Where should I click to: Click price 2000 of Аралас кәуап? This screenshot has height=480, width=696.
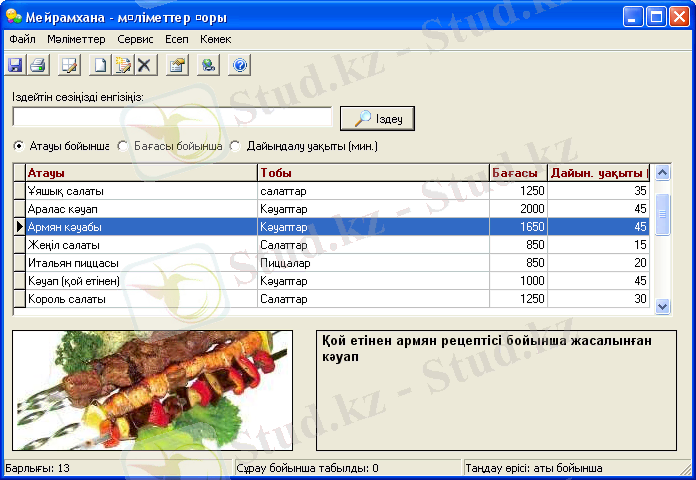click(x=518, y=209)
